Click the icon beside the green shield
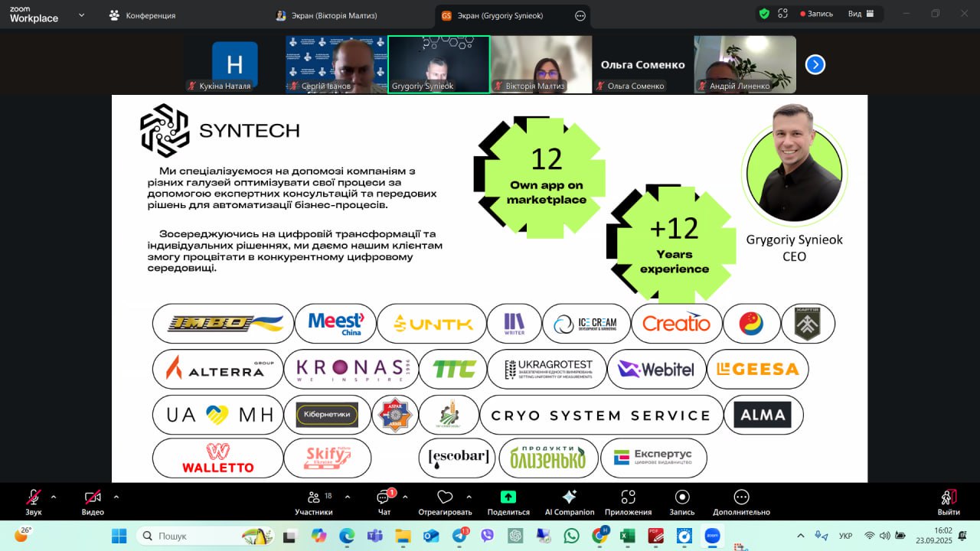Image resolution: width=980 pixels, height=551 pixels. tap(782, 14)
